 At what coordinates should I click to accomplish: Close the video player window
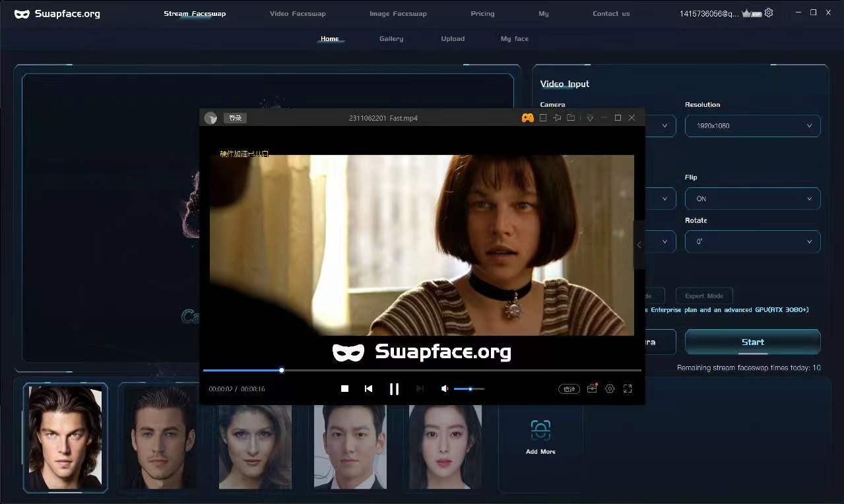(x=632, y=118)
